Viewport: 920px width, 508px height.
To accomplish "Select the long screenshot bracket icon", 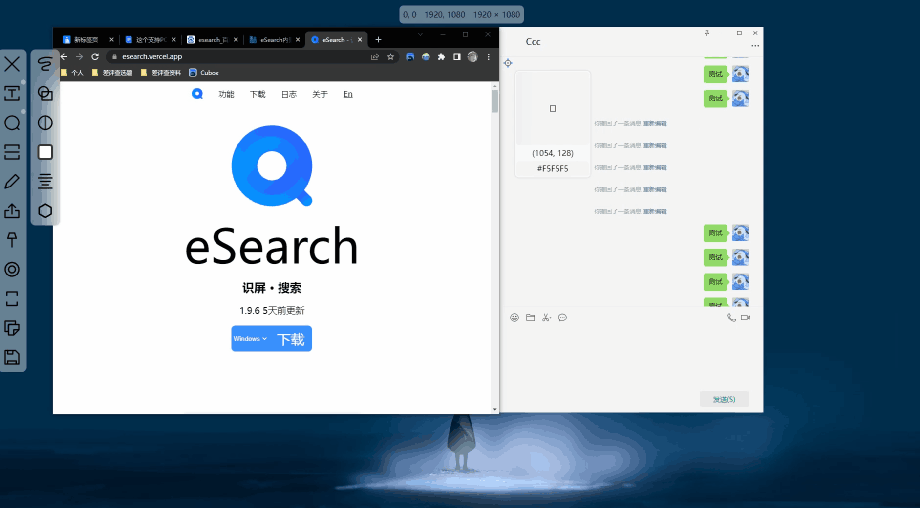I will (12, 299).
